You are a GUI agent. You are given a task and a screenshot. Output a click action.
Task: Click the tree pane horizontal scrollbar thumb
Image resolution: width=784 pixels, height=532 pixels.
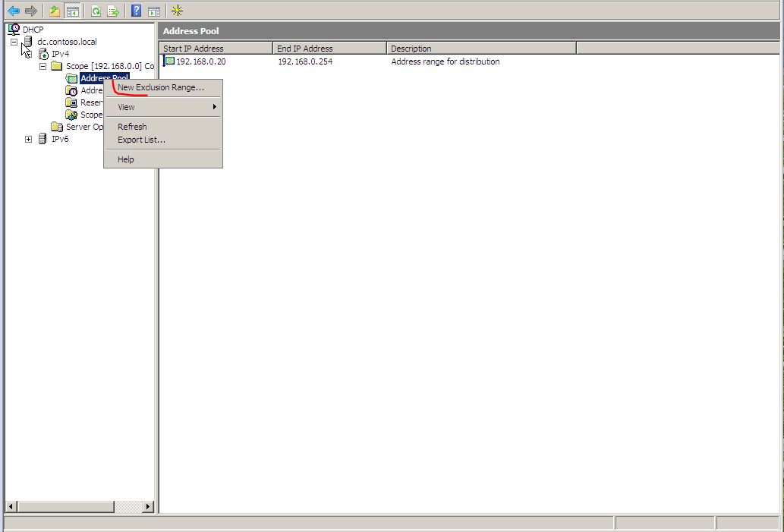point(66,506)
